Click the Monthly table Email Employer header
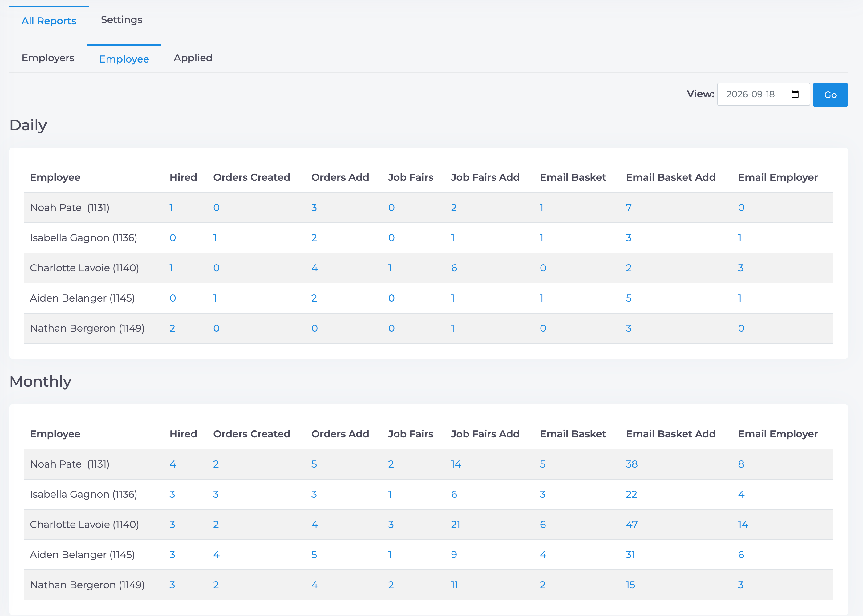This screenshot has height=616, width=863. [x=778, y=434]
